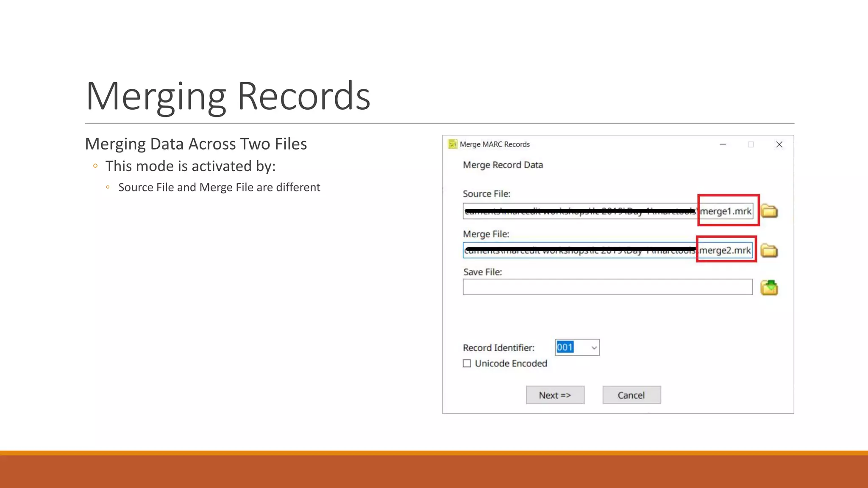Click the Next => button
This screenshot has width=868, height=488.
pyautogui.click(x=555, y=395)
